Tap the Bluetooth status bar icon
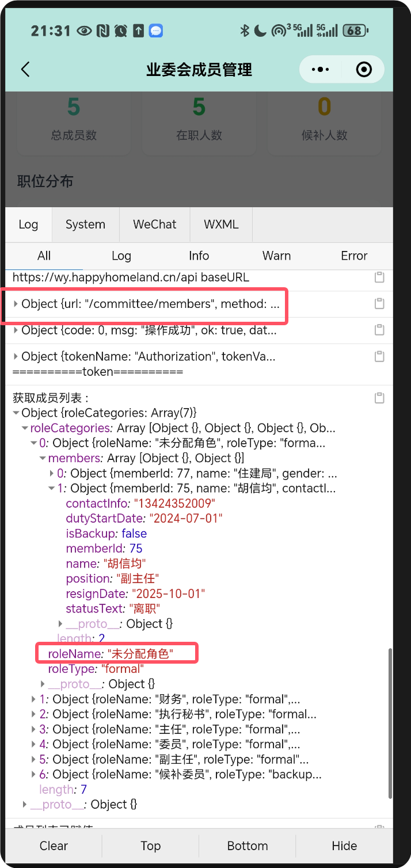The image size is (411, 868). (x=245, y=31)
